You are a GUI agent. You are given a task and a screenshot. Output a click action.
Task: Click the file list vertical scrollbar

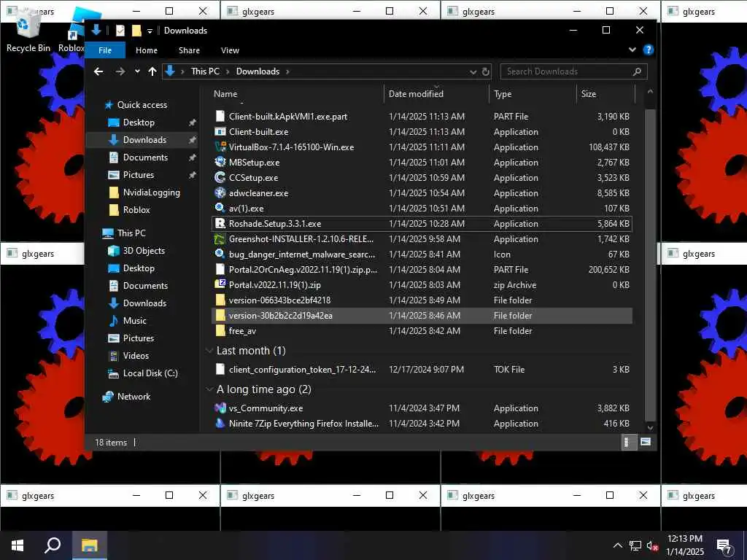(650, 264)
